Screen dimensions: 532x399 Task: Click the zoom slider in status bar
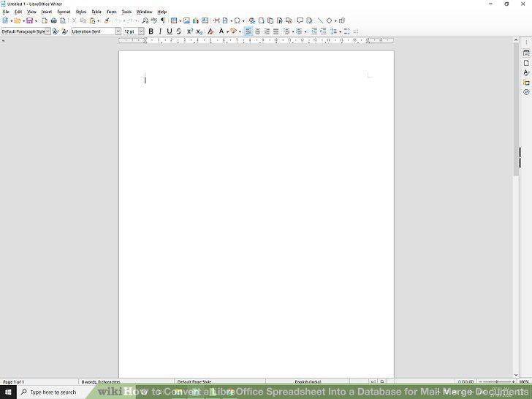[x=496, y=381]
